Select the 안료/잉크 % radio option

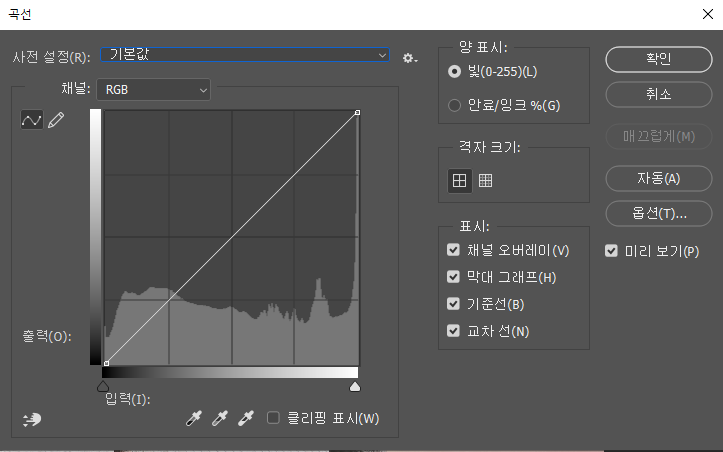click(x=454, y=105)
